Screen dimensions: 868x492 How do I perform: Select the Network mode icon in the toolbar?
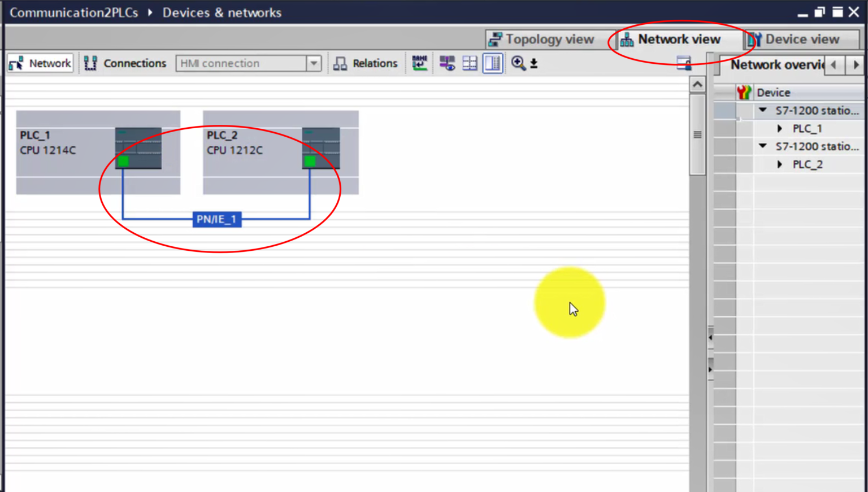pos(15,63)
